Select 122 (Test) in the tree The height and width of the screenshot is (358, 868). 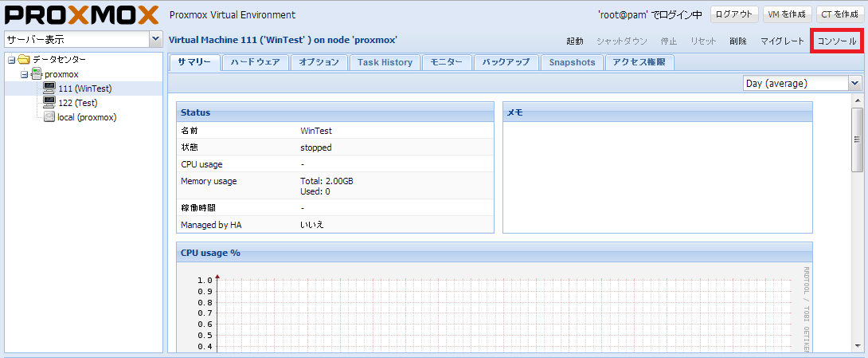pyautogui.click(x=78, y=103)
